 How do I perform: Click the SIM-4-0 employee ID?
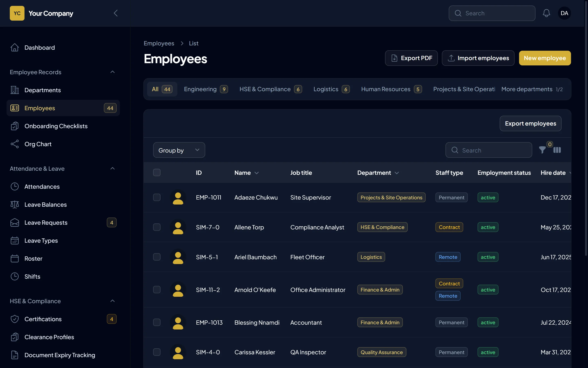pos(208,352)
